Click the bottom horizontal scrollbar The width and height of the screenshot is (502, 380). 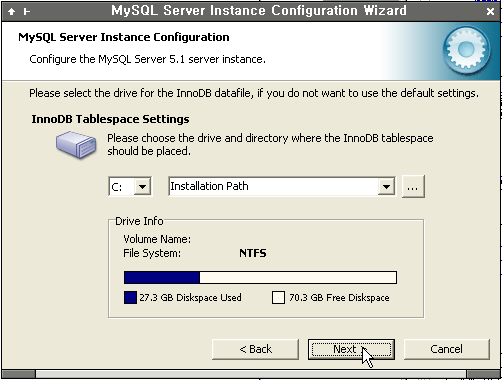[251, 374]
